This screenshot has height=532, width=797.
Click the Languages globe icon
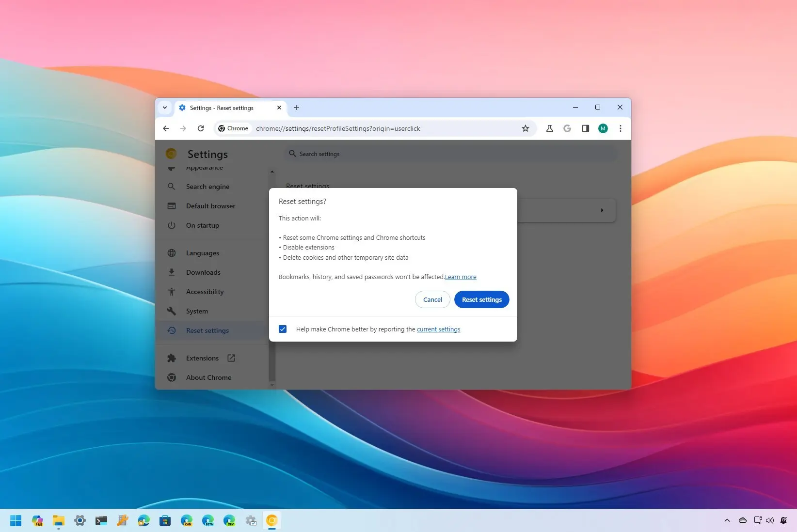(x=172, y=253)
